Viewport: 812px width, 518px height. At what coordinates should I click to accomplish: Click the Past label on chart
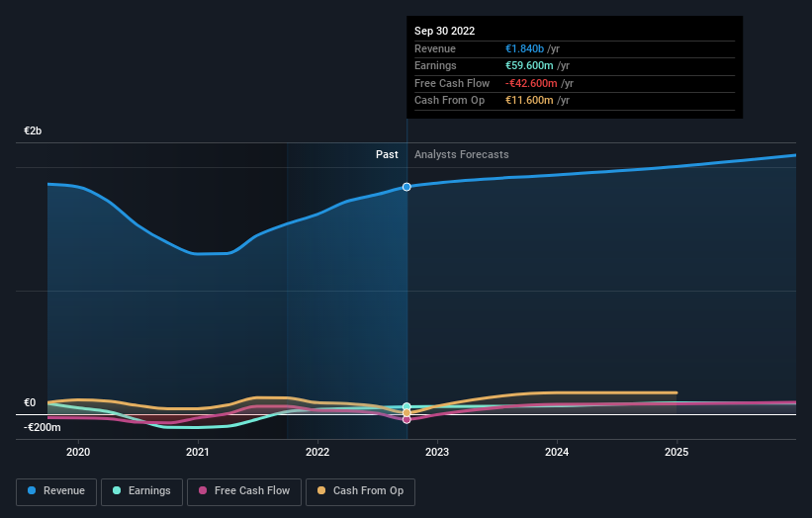point(387,155)
